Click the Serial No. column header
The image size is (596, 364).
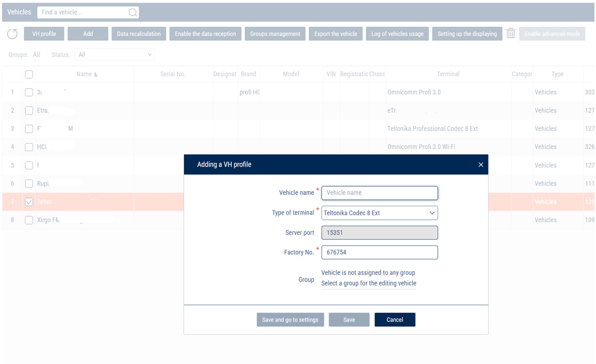[x=173, y=74]
